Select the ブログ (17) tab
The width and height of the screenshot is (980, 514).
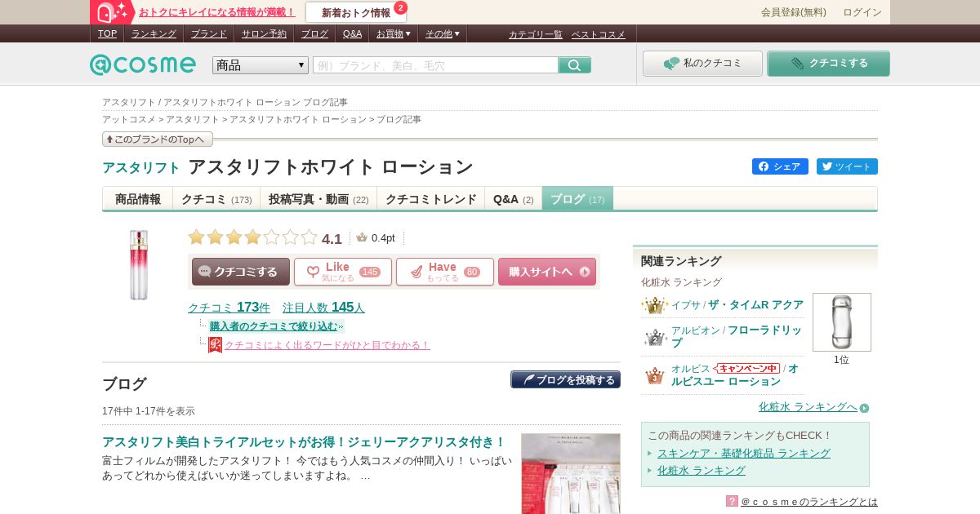pos(577,199)
